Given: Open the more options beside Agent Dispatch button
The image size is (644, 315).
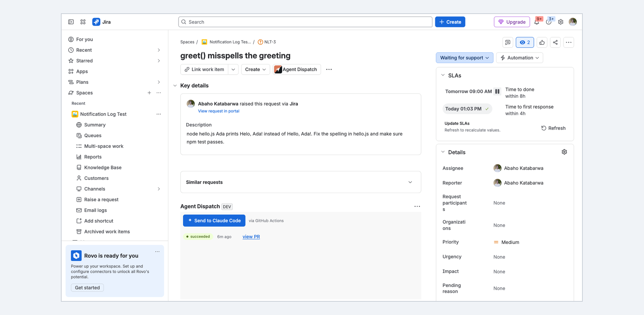Looking at the screenshot, I should point(329,69).
